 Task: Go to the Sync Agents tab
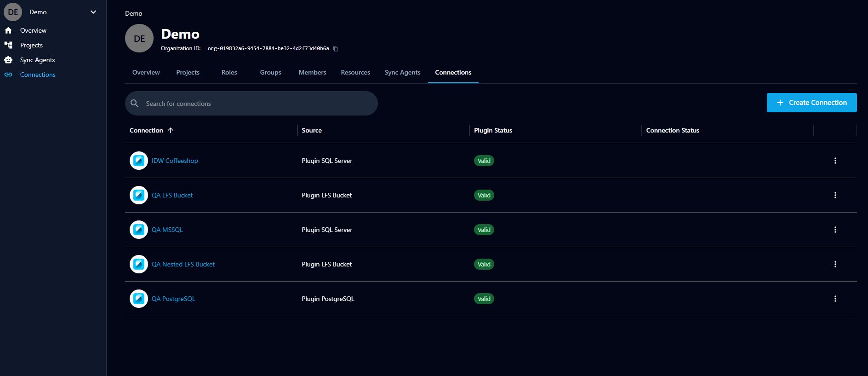(x=402, y=72)
